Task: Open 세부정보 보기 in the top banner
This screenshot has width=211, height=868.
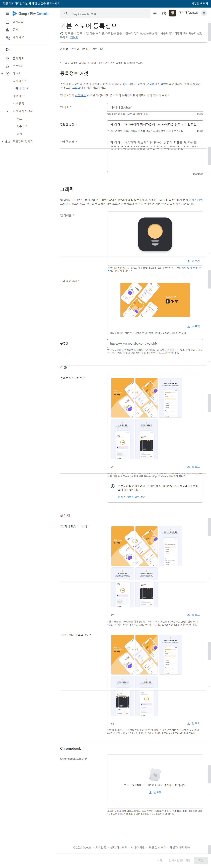Action: (x=200, y=3)
